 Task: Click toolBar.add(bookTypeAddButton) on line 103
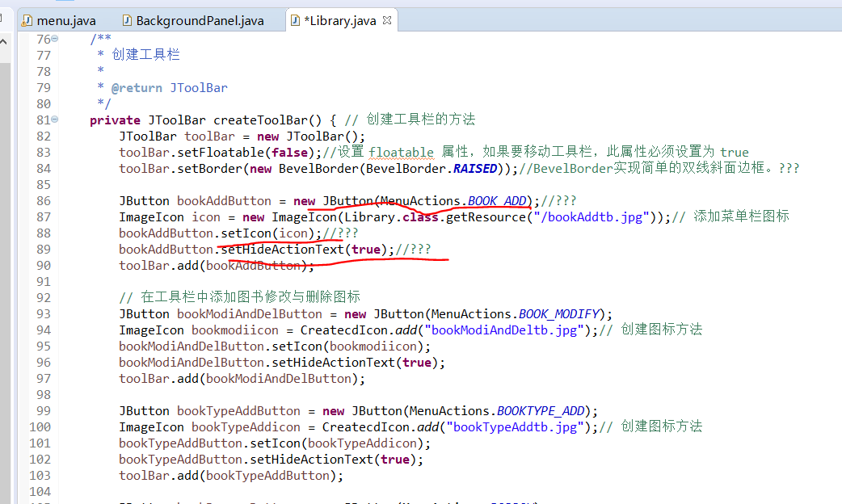click(x=231, y=476)
